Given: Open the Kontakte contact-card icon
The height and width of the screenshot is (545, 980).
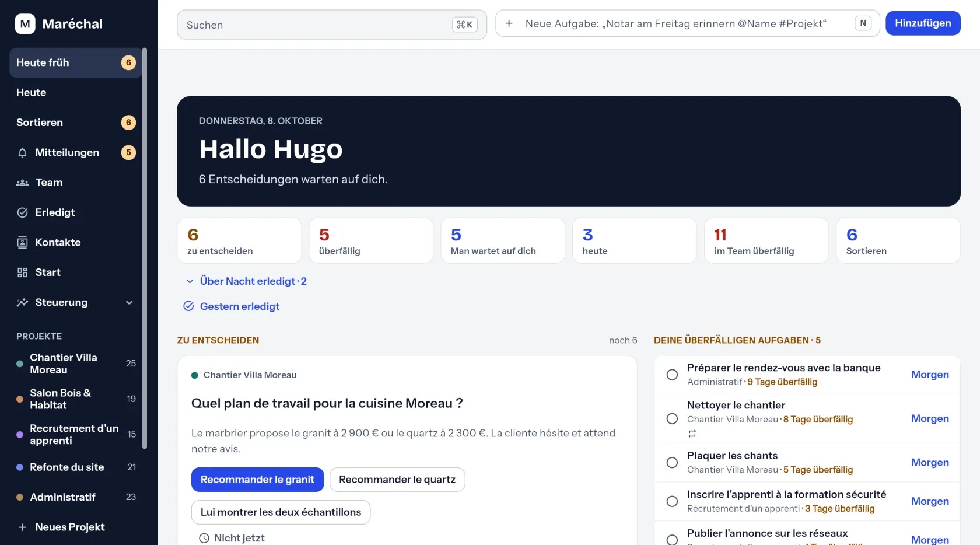Looking at the screenshot, I should pos(22,243).
